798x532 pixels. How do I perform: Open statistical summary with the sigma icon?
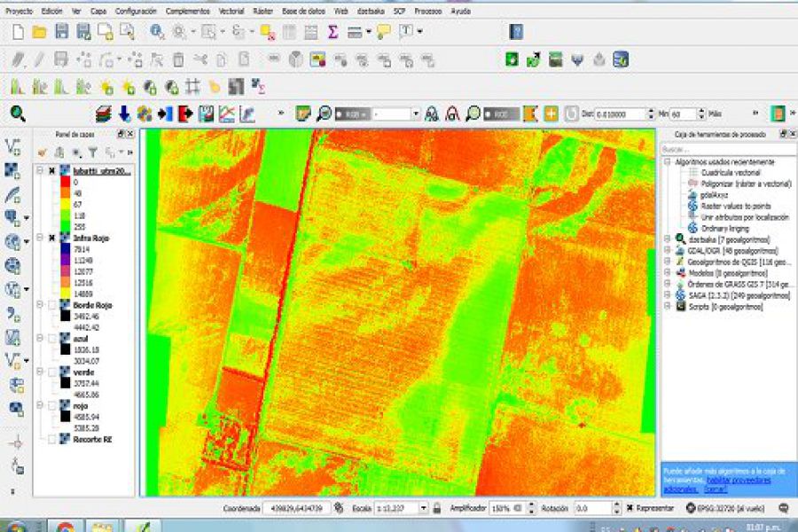point(332,32)
